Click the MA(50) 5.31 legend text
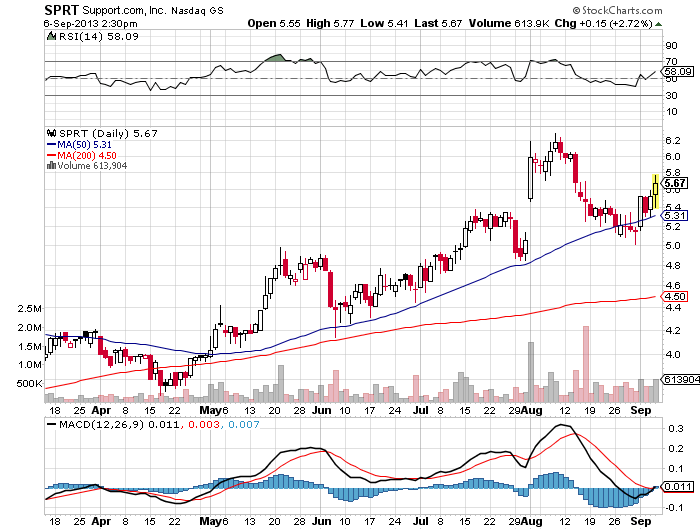This screenshot has width=700, height=530. pyautogui.click(x=84, y=145)
